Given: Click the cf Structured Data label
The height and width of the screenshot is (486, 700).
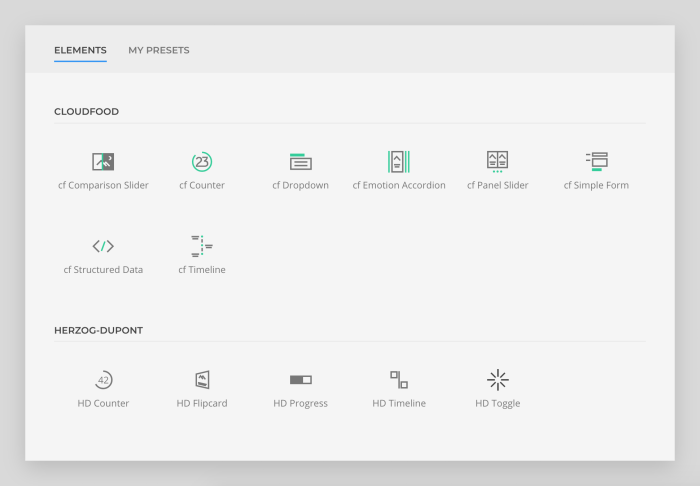Looking at the screenshot, I should (103, 270).
